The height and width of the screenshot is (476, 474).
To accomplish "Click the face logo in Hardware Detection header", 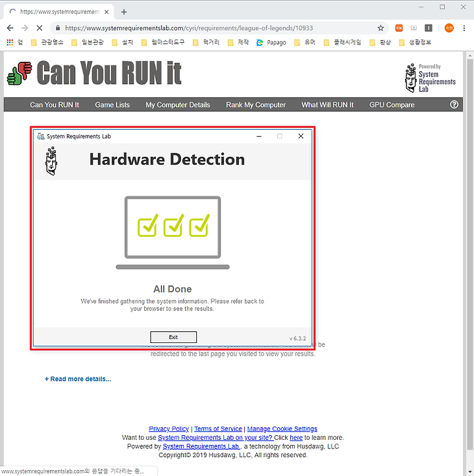I will click(51, 161).
